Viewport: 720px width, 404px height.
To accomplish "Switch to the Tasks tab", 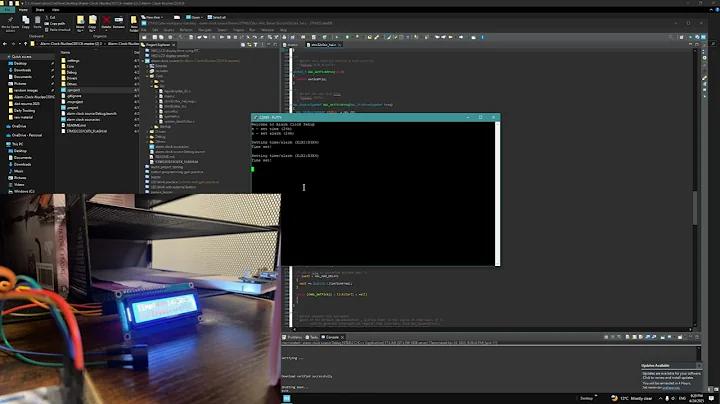I will point(312,337).
